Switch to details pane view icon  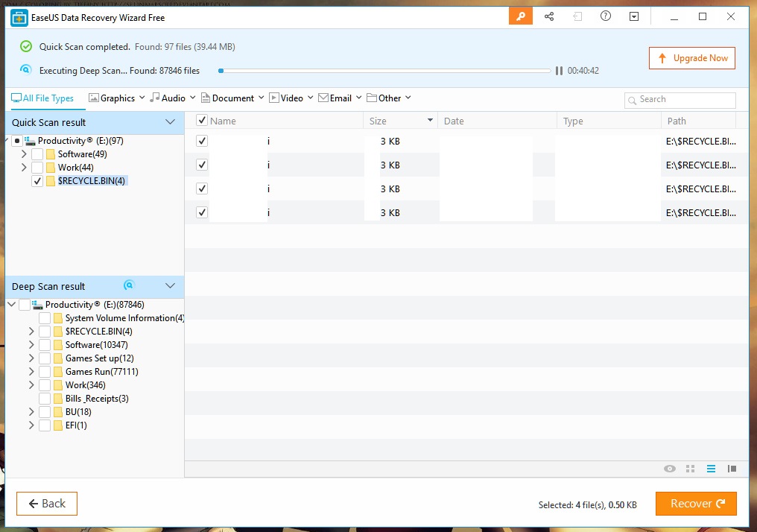click(732, 468)
